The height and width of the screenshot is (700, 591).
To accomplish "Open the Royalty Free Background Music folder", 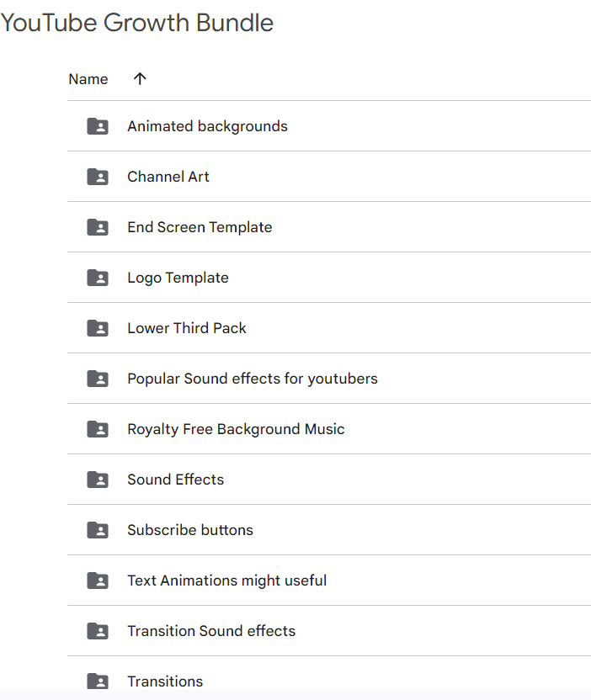I will 236,429.
